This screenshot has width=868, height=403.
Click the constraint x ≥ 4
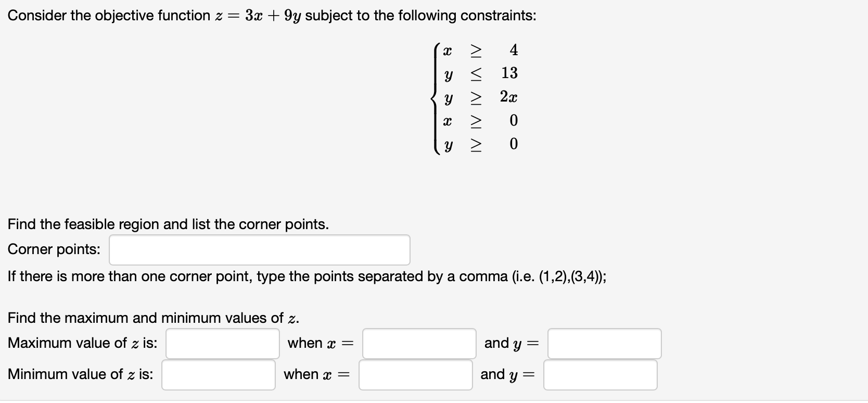click(x=479, y=50)
